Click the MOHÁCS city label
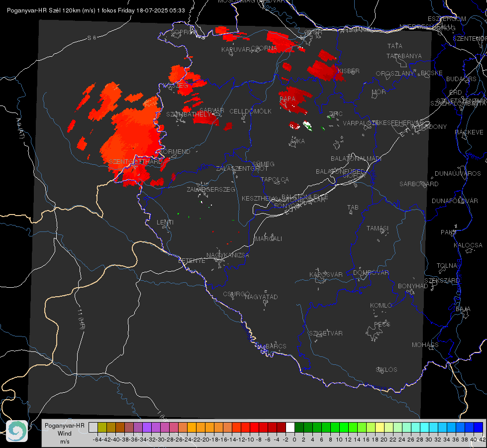 (425, 345)
